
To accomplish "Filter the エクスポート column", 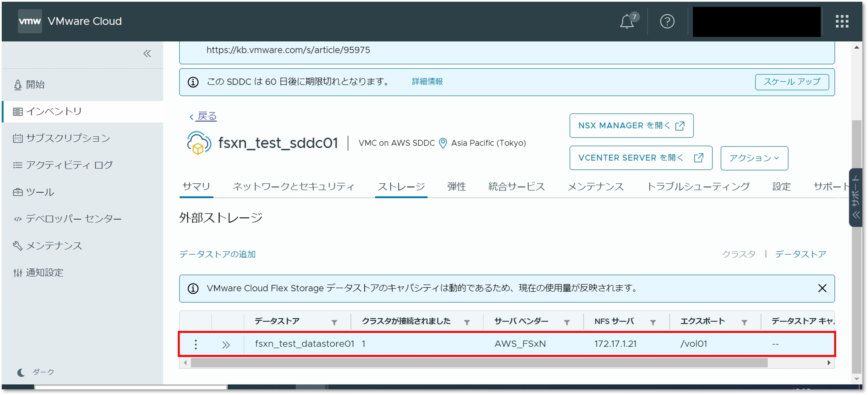I will click(744, 323).
